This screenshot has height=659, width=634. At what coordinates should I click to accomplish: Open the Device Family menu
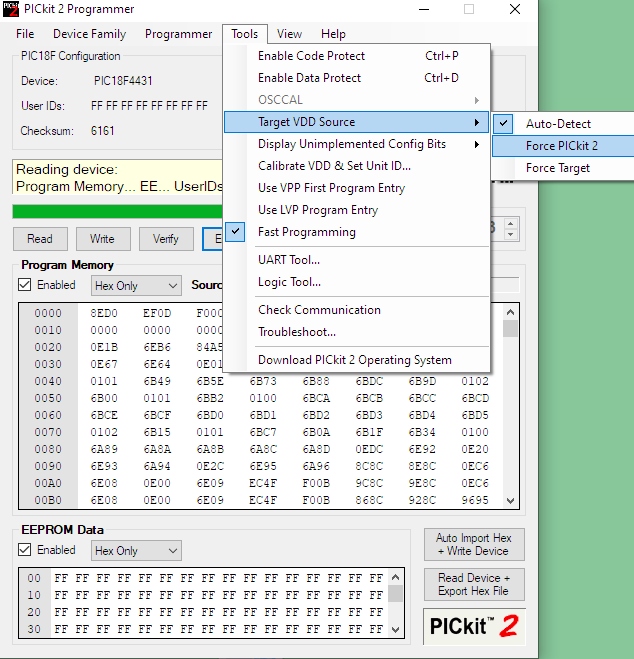click(x=89, y=34)
